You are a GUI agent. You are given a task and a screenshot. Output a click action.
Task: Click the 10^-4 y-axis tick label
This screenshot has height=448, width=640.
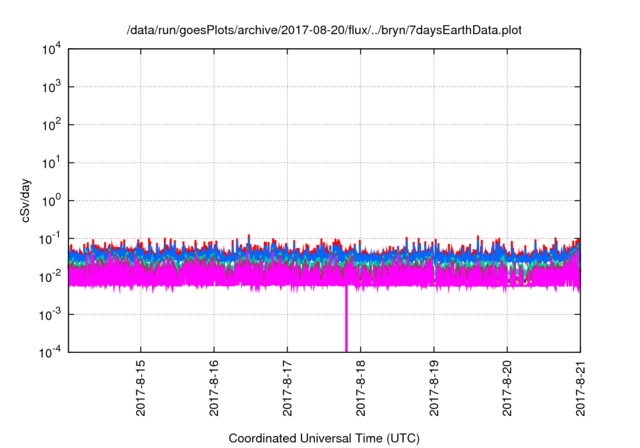coord(50,352)
